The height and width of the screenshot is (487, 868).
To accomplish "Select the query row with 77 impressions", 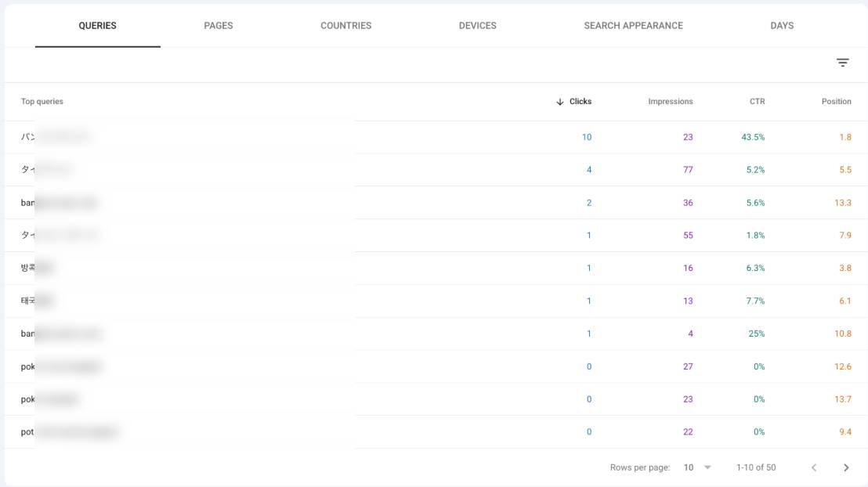I will 436,170.
